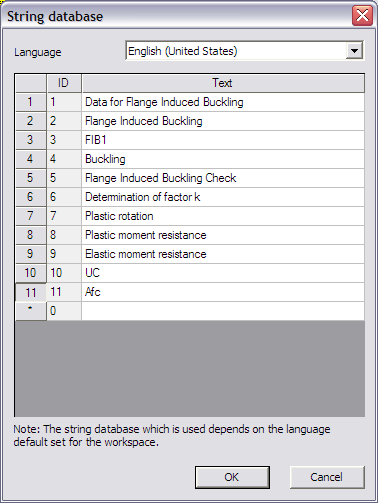Viewport: 378px width, 503px height.
Task: Click the empty Text cell in new row
Action: click(223, 311)
